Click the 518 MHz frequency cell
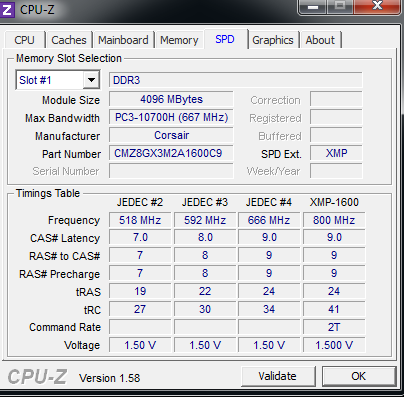Screen dimensions: 404x397 tap(140, 220)
